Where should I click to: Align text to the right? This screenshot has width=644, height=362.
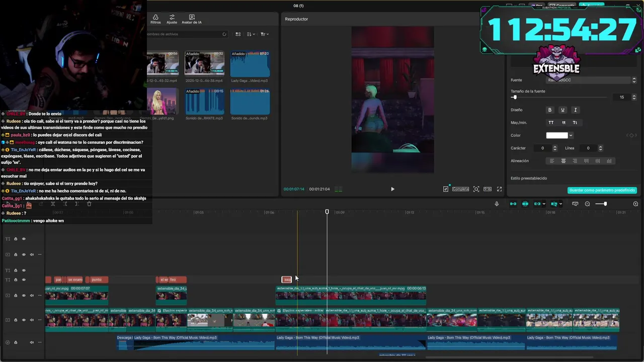(x=575, y=161)
